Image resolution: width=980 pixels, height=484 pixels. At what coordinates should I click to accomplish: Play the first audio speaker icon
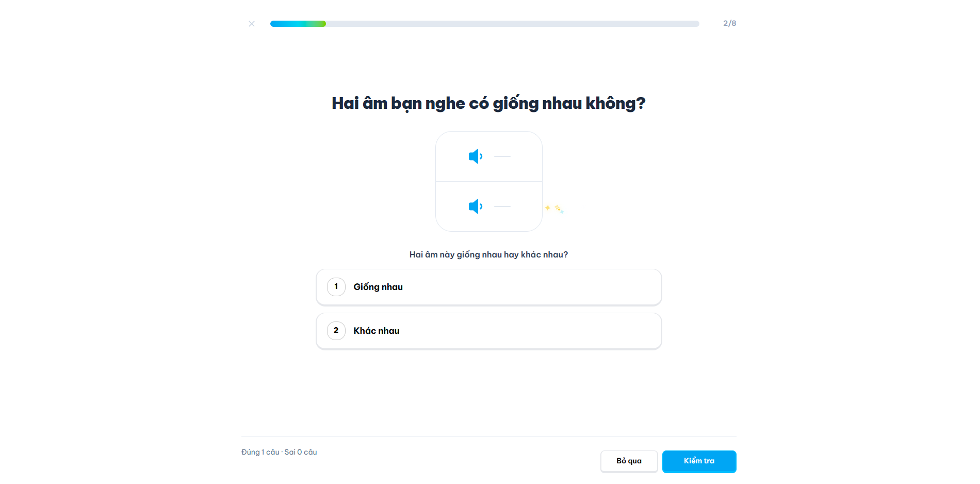(475, 156)
